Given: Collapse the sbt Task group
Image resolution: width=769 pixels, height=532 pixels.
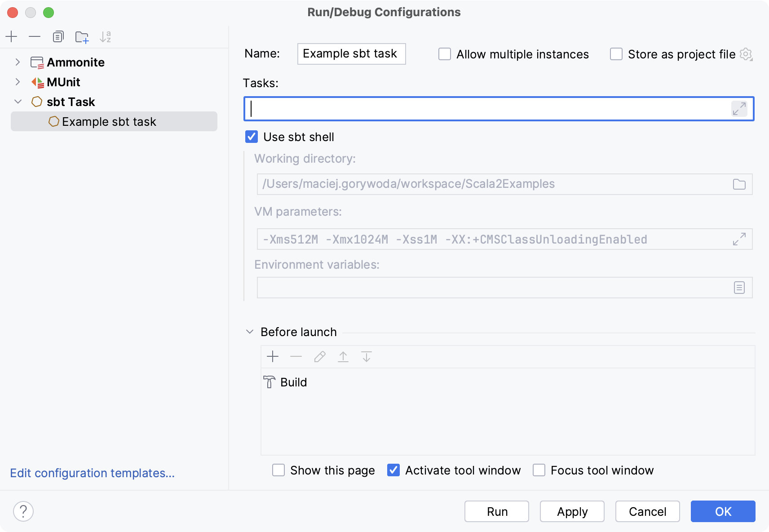Looking at the screenshot, I should 18,102.
